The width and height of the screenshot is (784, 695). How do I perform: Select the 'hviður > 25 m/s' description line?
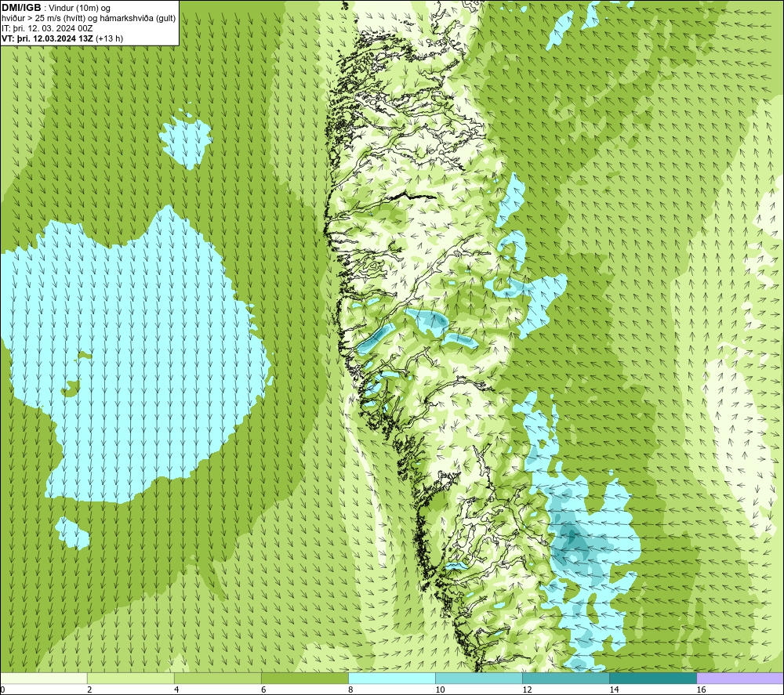click(x=89, y=19)
